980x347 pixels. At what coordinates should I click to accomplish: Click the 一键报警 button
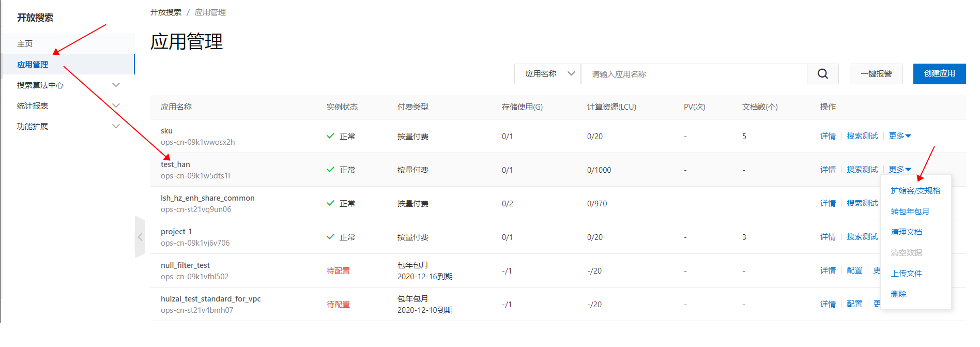(x=876, y=74)
